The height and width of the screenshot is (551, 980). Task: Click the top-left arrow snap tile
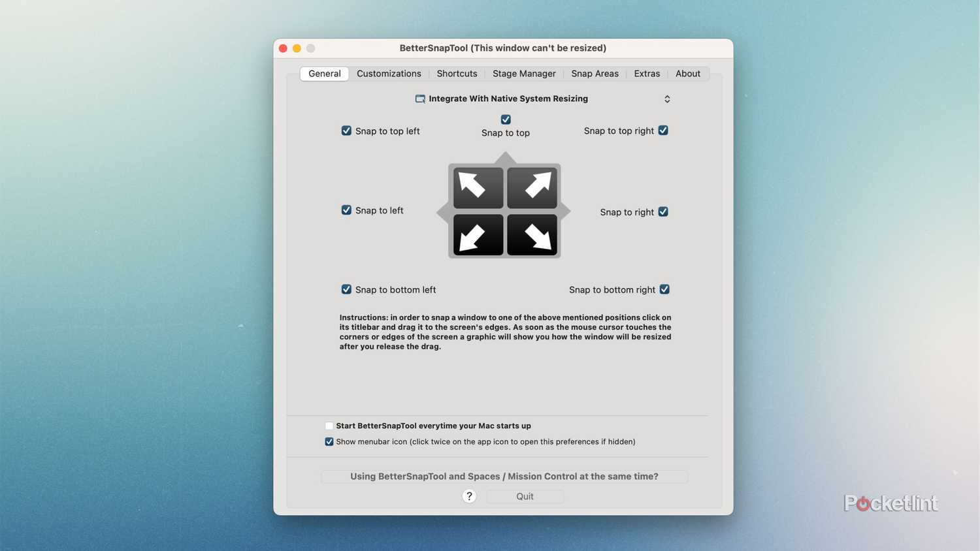point(478,187)
